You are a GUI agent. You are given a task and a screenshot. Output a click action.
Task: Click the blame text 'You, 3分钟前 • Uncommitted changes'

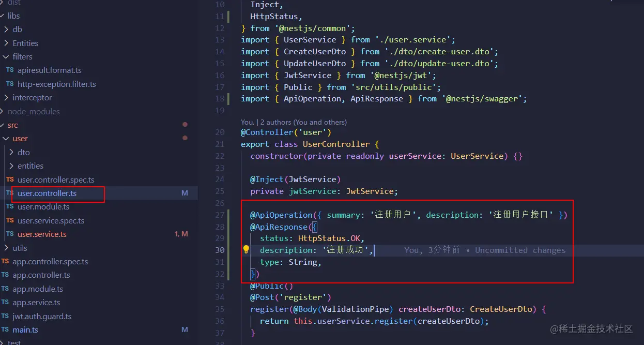click(485, 250)
